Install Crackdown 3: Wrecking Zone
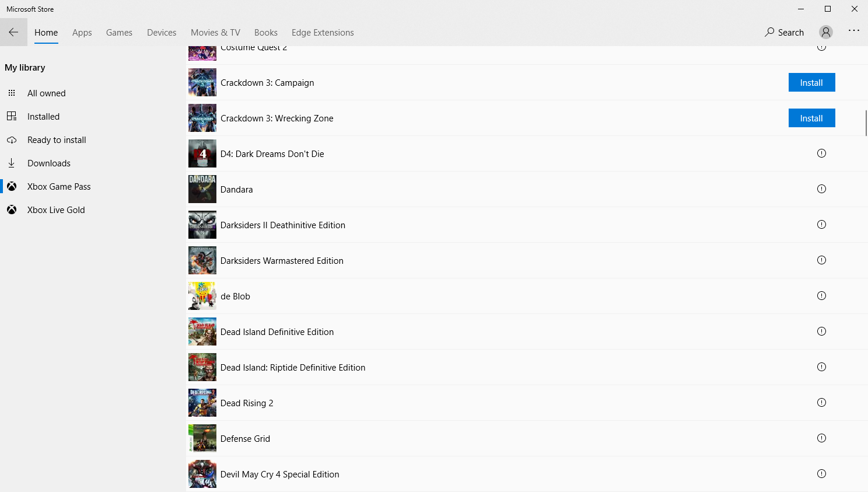This screenshot has height=492, width=868. [x=811, y=118]
